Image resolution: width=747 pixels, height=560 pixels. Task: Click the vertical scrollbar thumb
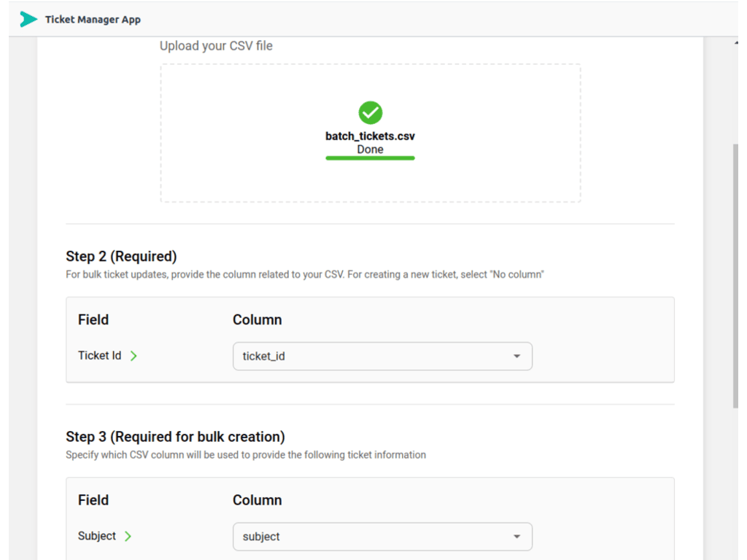[735, 277]
